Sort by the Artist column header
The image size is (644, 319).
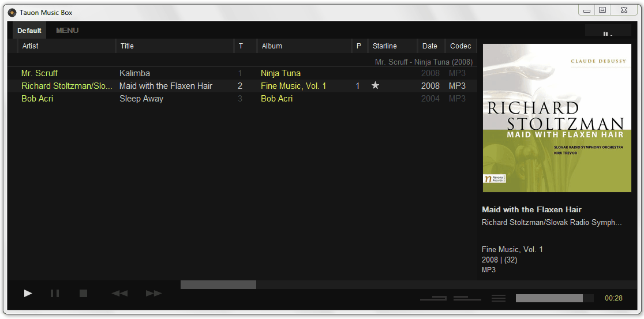coord(67,46)
